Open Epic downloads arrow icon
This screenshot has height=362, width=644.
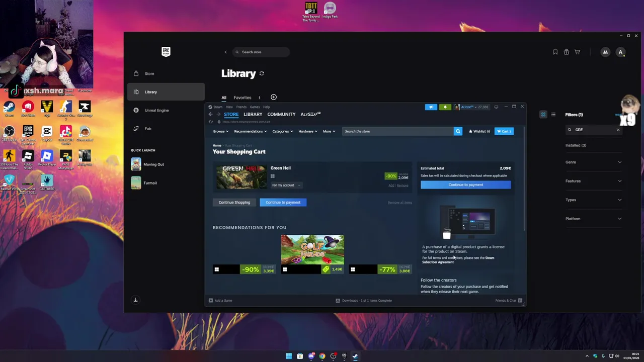[135, 300]
